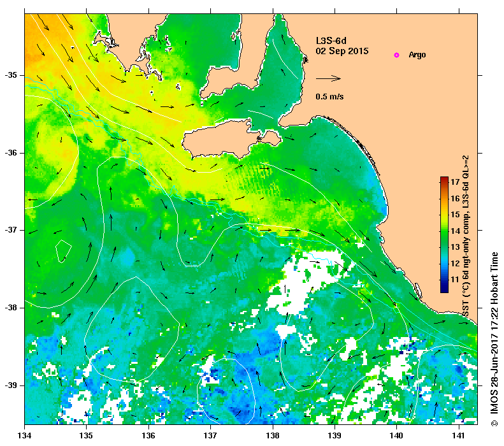Click the -39 latitude axis label
This screenshot has height=446, width=504.
(x=11, y=385)
